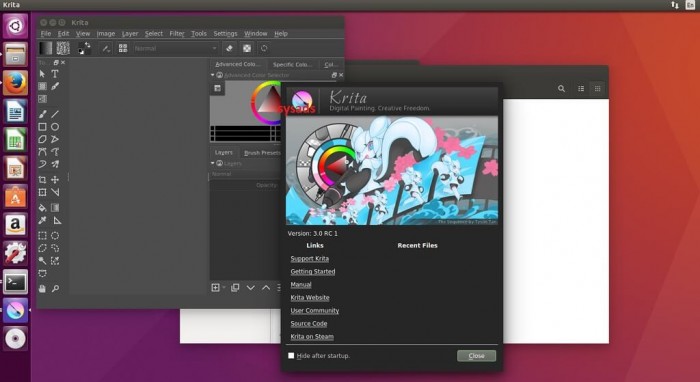
Task: Select the Freehand Brush tool
Action: click(42, 114)
